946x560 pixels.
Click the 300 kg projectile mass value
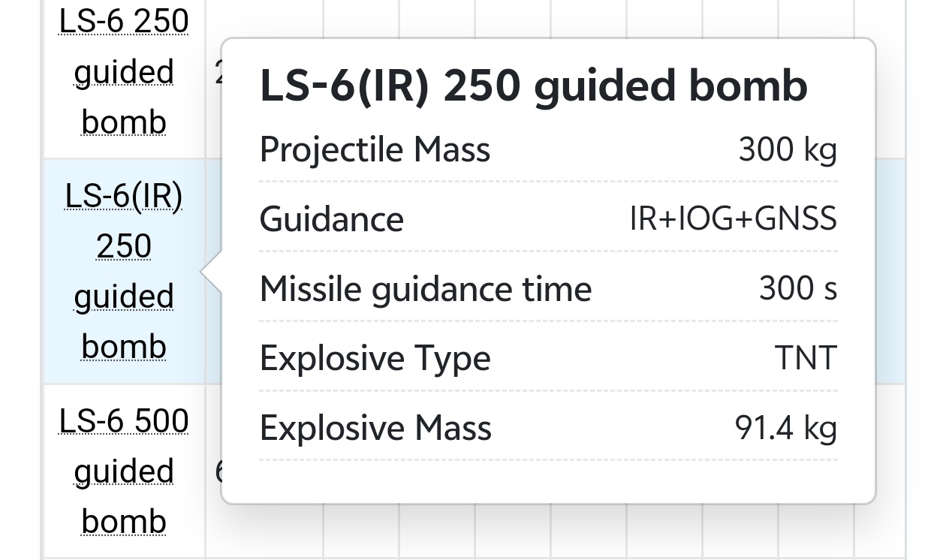[x=787, y=149]
